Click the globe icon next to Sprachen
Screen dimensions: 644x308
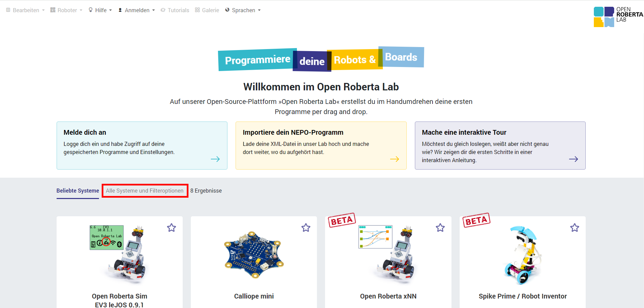227,10
